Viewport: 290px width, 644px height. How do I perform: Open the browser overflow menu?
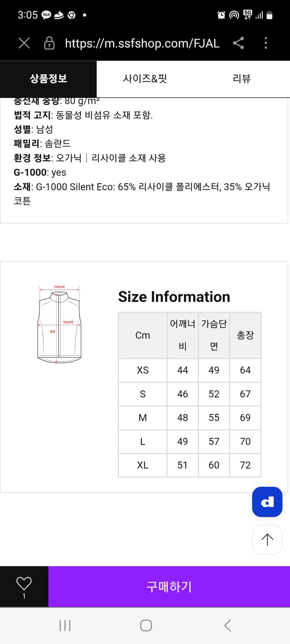(266, 43)
